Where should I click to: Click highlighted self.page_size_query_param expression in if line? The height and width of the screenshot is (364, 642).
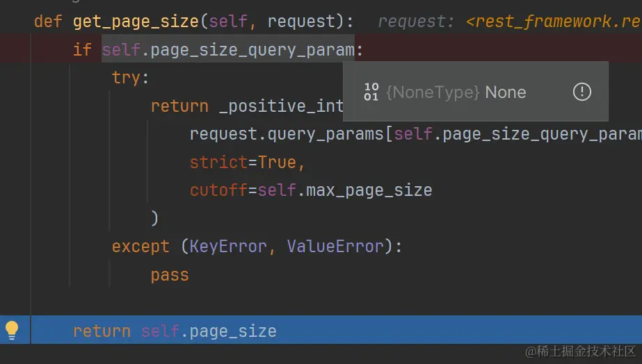click(228, 50)
